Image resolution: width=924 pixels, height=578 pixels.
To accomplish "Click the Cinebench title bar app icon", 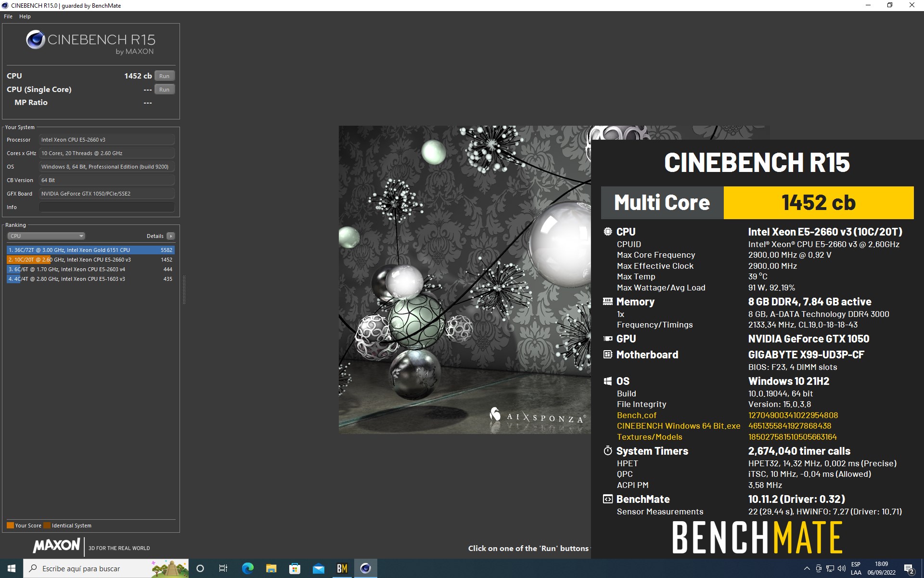I will (x=5, y=5).
